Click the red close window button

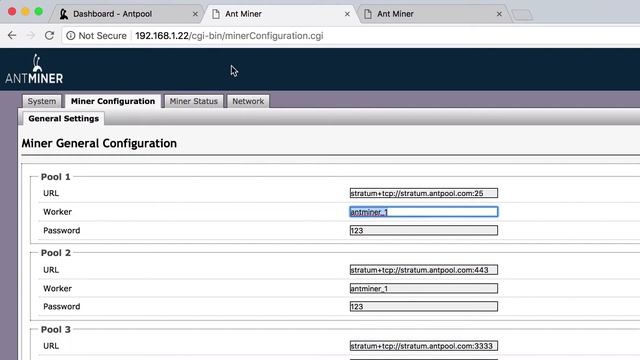12,12
